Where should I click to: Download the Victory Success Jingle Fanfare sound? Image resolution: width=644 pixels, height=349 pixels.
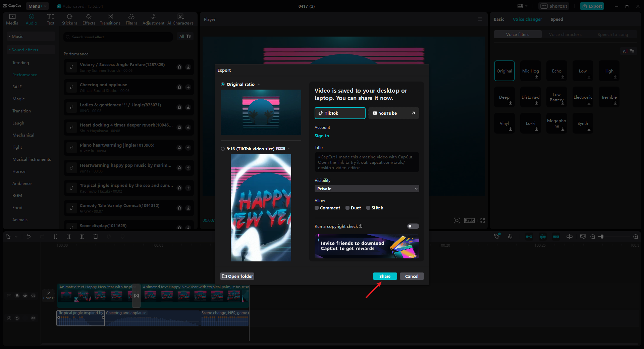tap(188, 67)
